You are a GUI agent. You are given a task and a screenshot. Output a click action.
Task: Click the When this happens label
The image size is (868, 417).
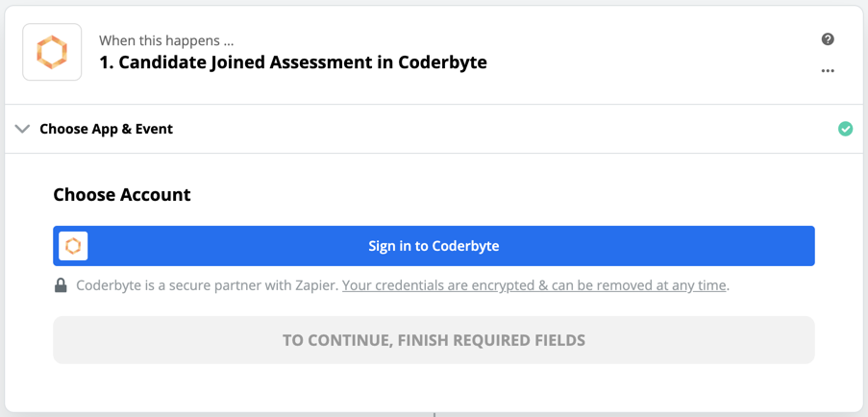165,41
